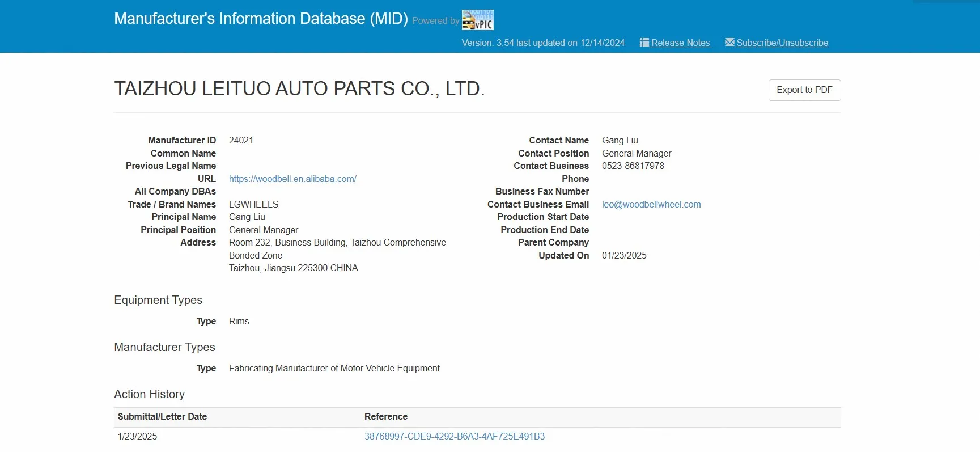
Task: Open the Subscribe/Unsubscribe link
Action: click(x=782, y=43)
